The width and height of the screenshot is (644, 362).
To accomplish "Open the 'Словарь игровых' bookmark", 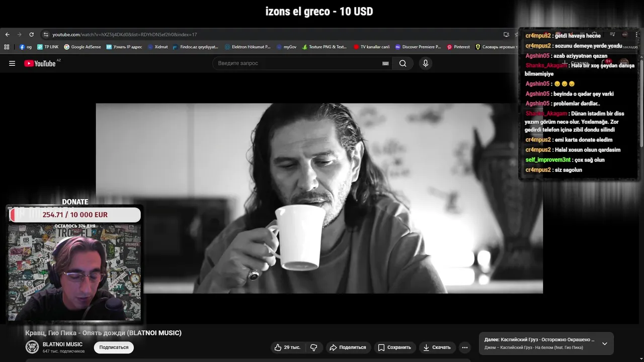I will [x=496, y=47].
